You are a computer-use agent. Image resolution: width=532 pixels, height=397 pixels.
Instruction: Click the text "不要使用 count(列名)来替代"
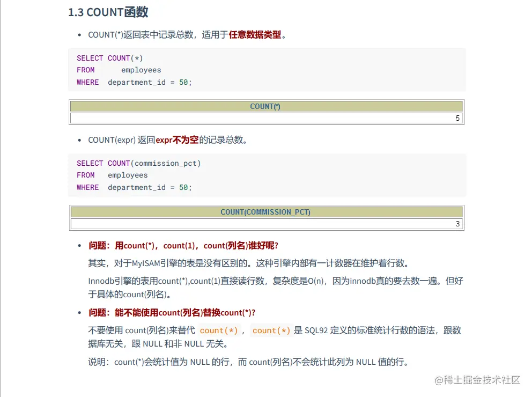pos(142,330)
